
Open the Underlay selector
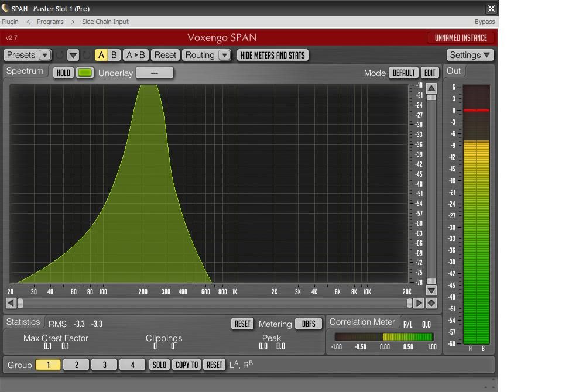pyautogui.click(x=155, y=73)
